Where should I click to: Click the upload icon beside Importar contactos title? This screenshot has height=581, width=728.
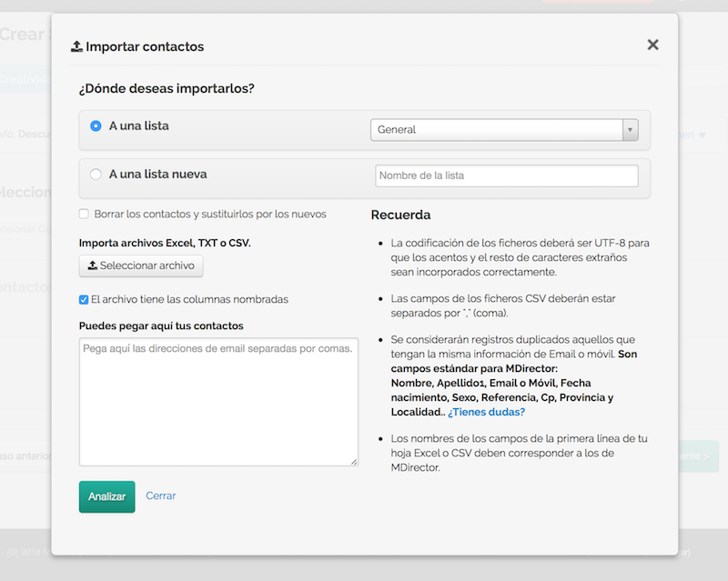pyautogui.click(x=76, y=46)
